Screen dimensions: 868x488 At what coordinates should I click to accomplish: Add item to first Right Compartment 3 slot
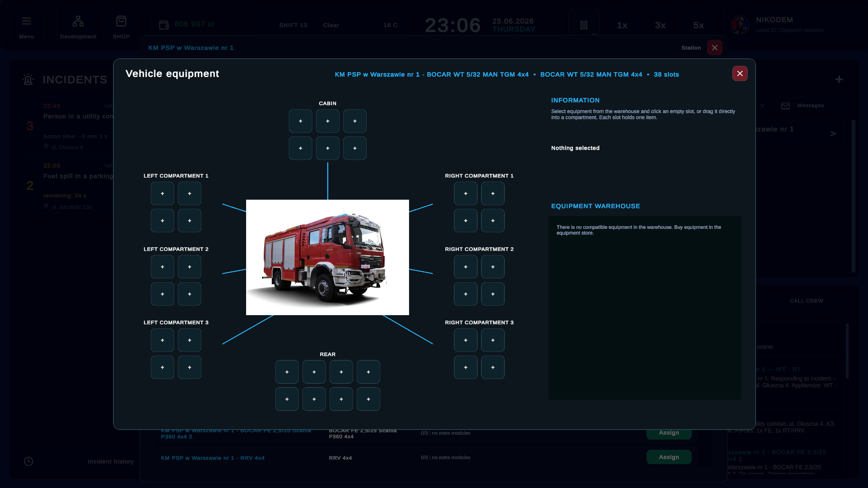tap(466, 340)
